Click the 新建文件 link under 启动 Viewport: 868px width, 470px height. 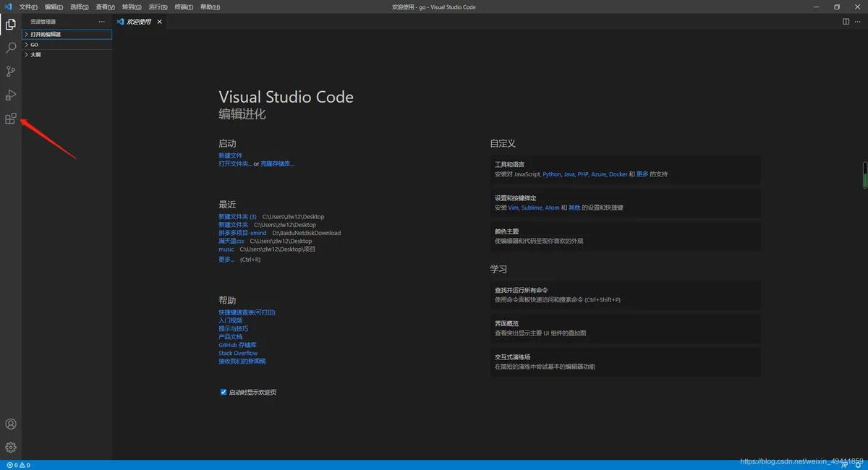click(231, 155)
